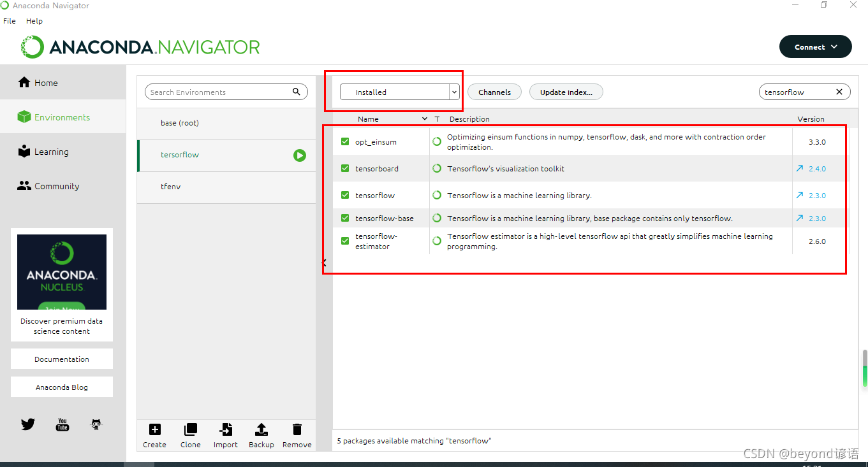Screen dimensions: 868x467
Task: Click the Import environment icon
Action: coord(226,429)
